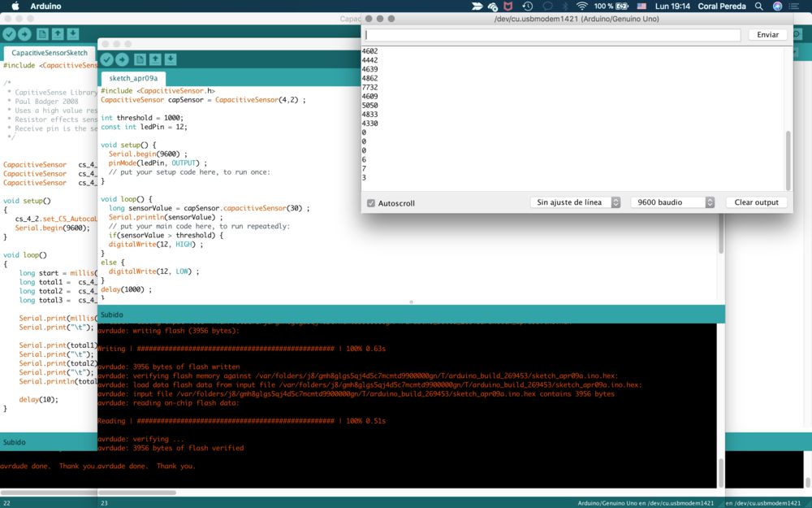Click line number 23 in the status bar
Image resolution: width=812 pixels, height=508 pixels.
tap(104, 503)
